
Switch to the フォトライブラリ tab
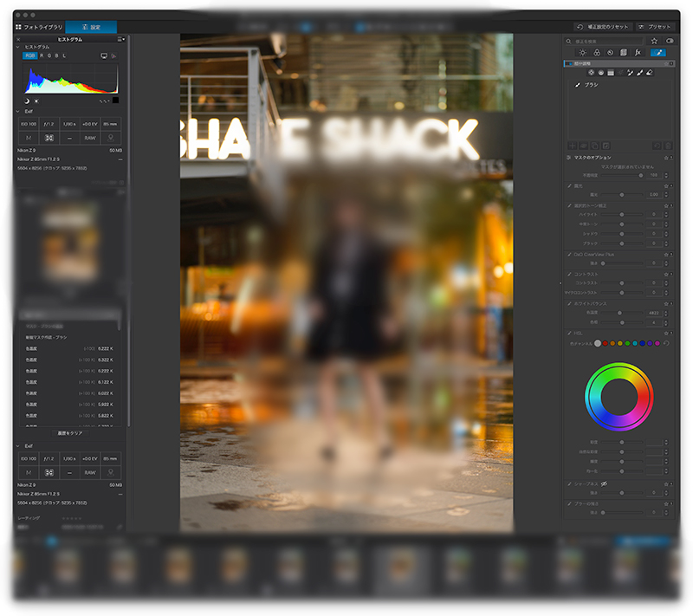39,27
